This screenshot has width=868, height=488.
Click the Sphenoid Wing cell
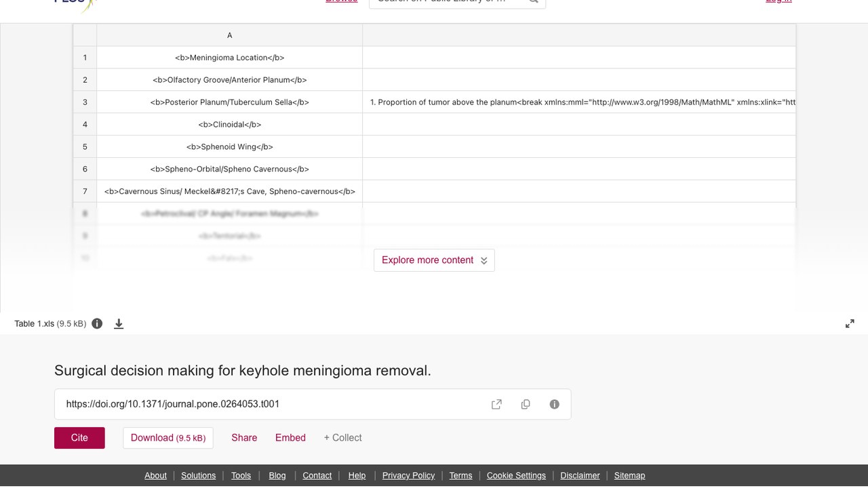[x=229, y=146]
